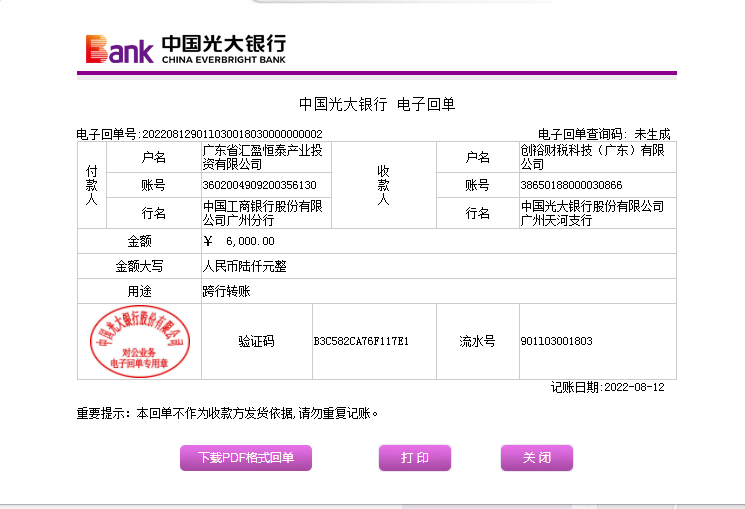Viewport: 745px width, 509px height.
Task: Click the 金额大写 label cell
Action: (x=139, y=266)
